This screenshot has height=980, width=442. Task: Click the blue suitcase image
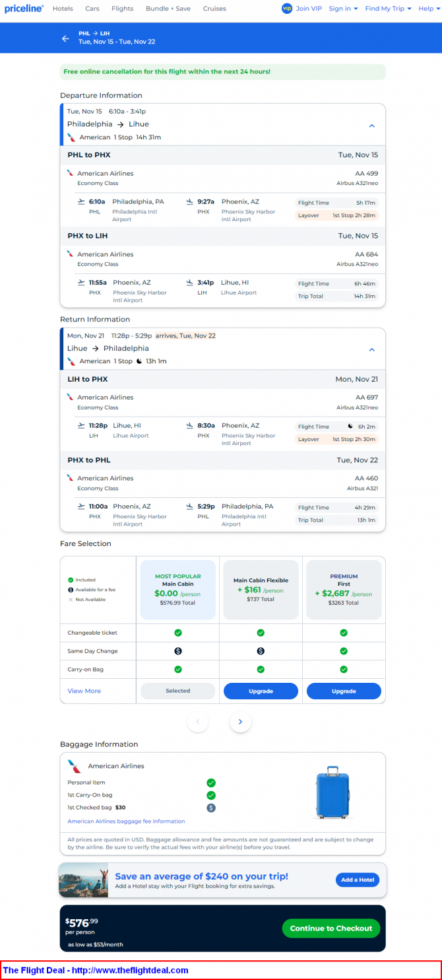click(x=332, y=792)
